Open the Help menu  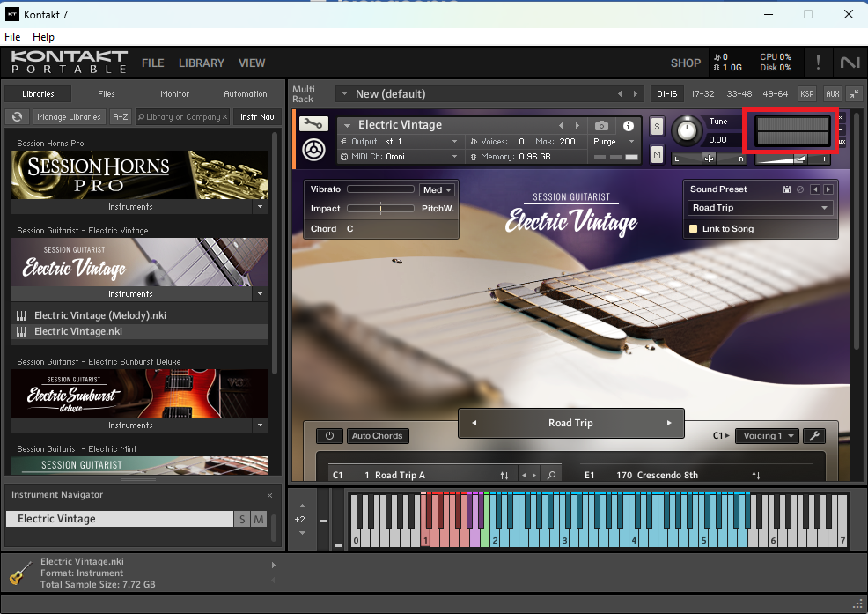[43, 37]
